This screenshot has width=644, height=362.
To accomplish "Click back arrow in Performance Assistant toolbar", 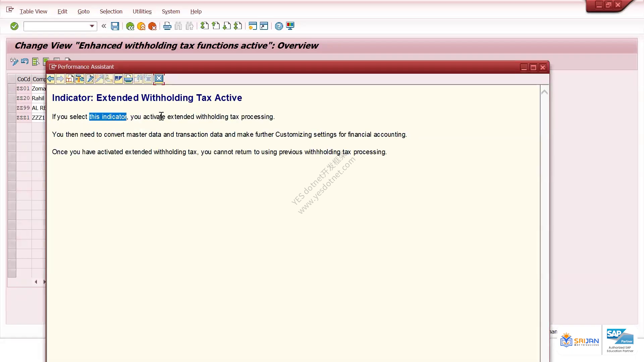I will click(x=51, y=79).
